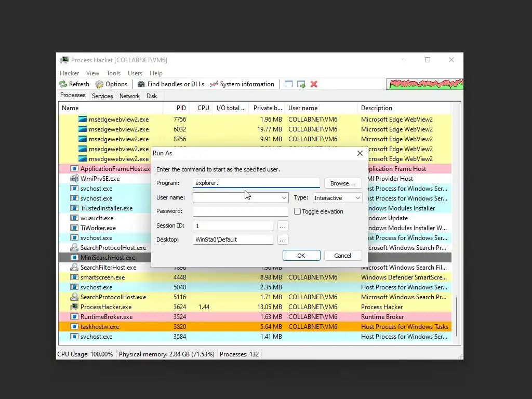The width and height of the screenshot is (532, 399).
Task: Click Runtime Broker description cell
Action: [382, 317]
